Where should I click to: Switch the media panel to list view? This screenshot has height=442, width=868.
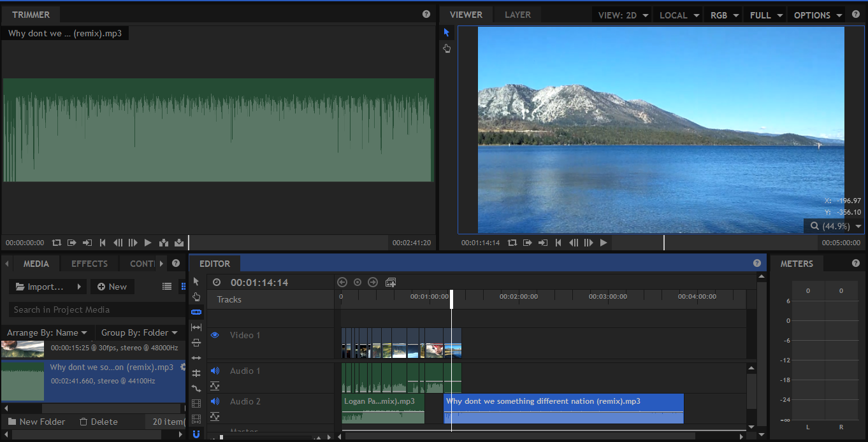click(x=167, y=287)
